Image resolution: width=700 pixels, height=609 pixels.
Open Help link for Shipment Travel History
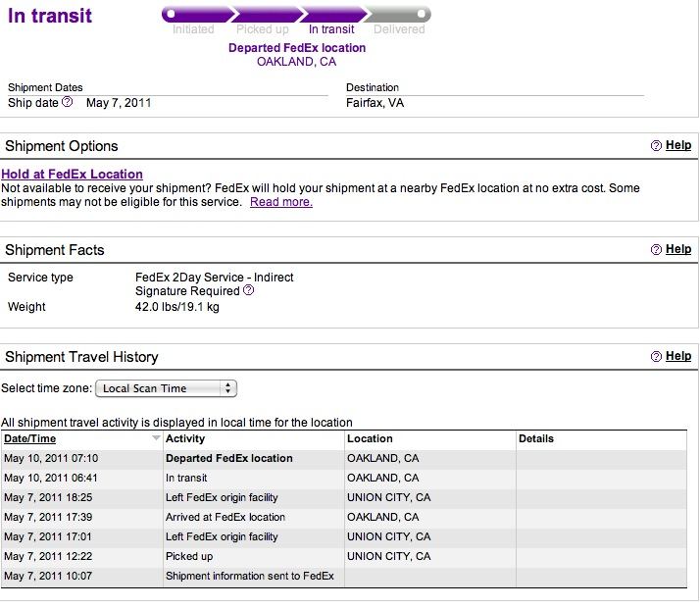point(678,356)
